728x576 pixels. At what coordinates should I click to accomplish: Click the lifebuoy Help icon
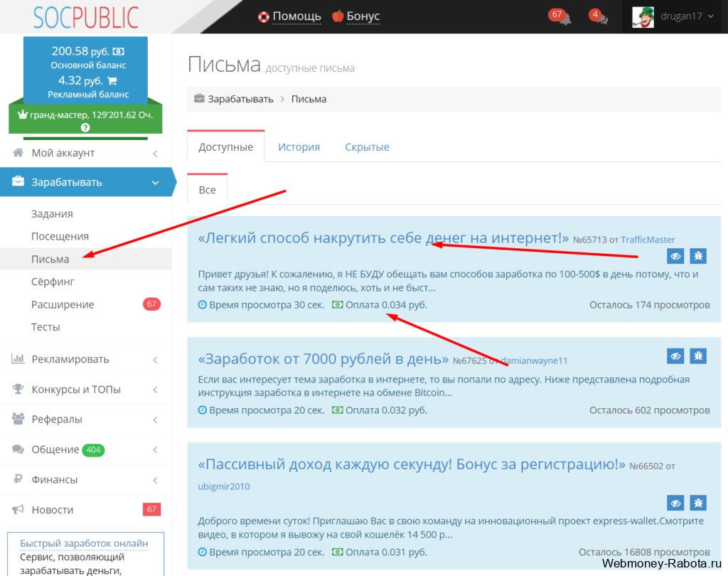point(263,17)
